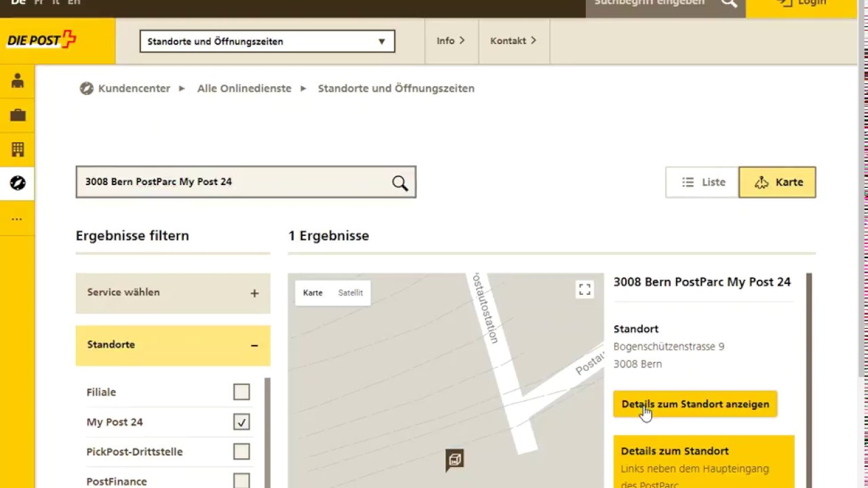Go to Kundencenter breadcrumb
The height and width of the screenshot is (488, 868).
click(x=134, y=88)
